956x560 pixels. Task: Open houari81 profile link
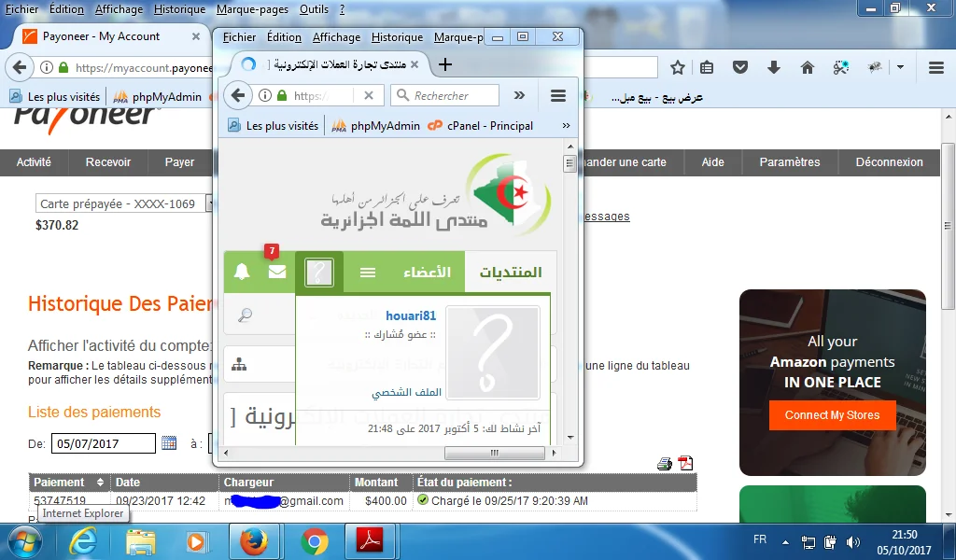411,315
